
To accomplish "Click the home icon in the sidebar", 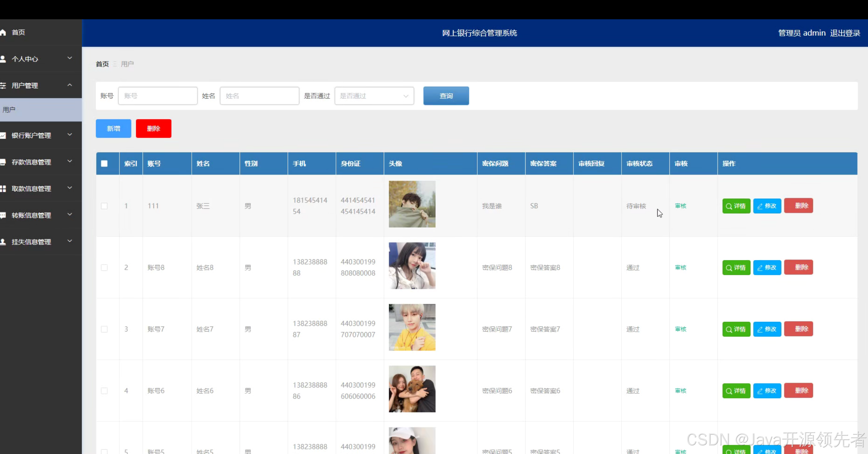I will (x=3, y=32).
